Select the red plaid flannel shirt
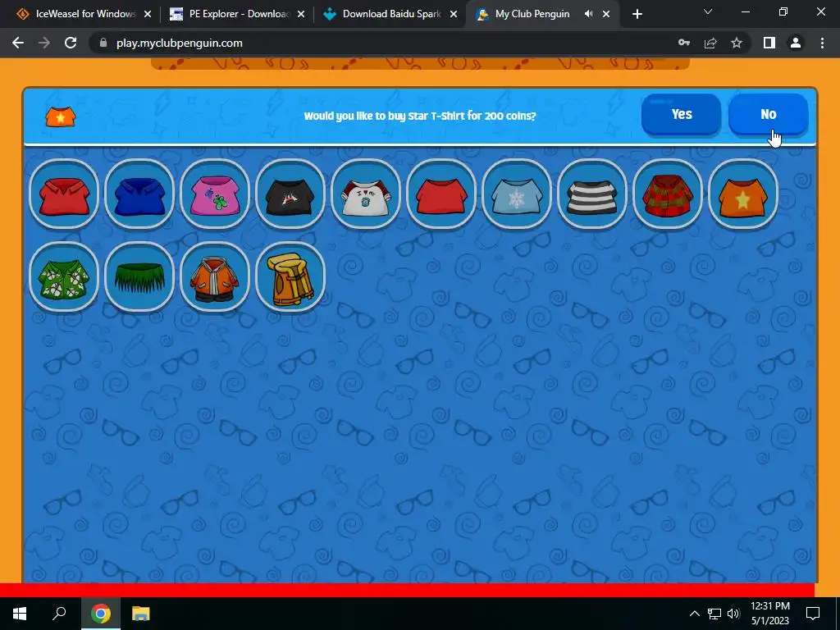The width and height of the screenshot is (840, 630). 668,194
